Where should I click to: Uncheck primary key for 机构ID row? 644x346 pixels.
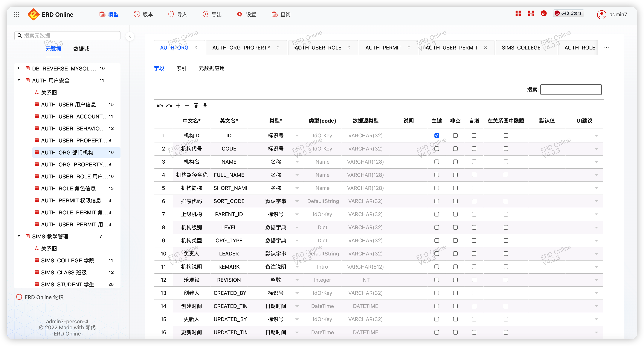click(x=437, y=136)
